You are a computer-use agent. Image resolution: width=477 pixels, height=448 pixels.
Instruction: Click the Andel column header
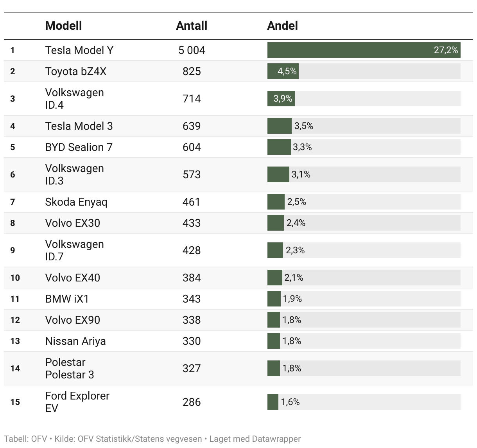(282, 26)
